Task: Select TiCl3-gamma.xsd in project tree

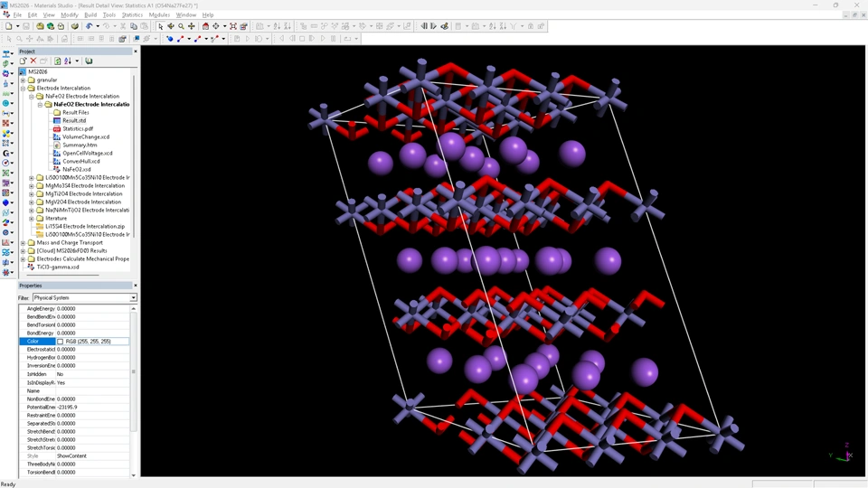Action: click(x=58, y=267)
